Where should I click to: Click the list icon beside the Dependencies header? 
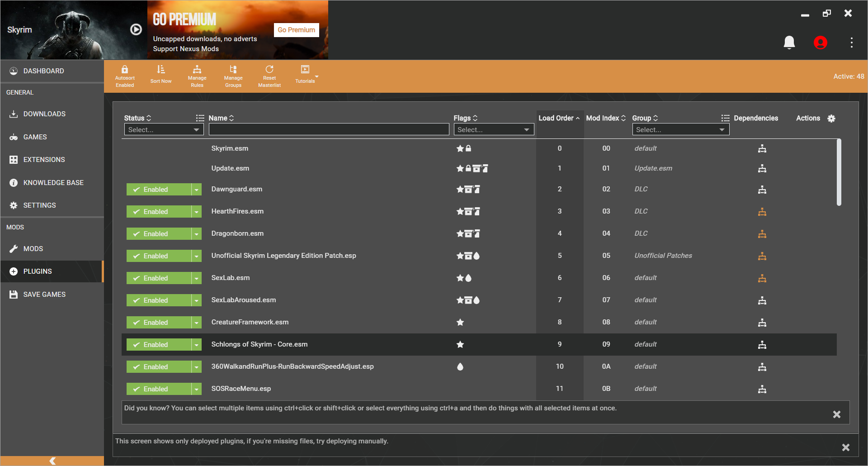click(725, 118)
